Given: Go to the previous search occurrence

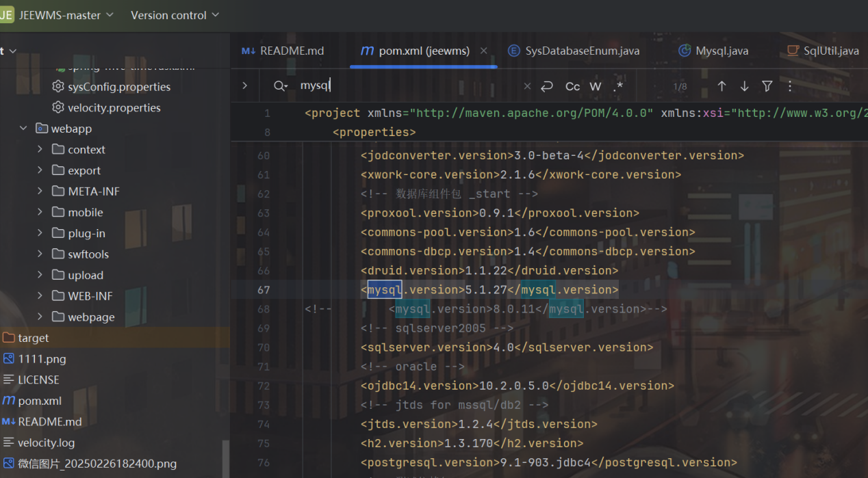Looking at the screenshot, I should click(722, 86).
